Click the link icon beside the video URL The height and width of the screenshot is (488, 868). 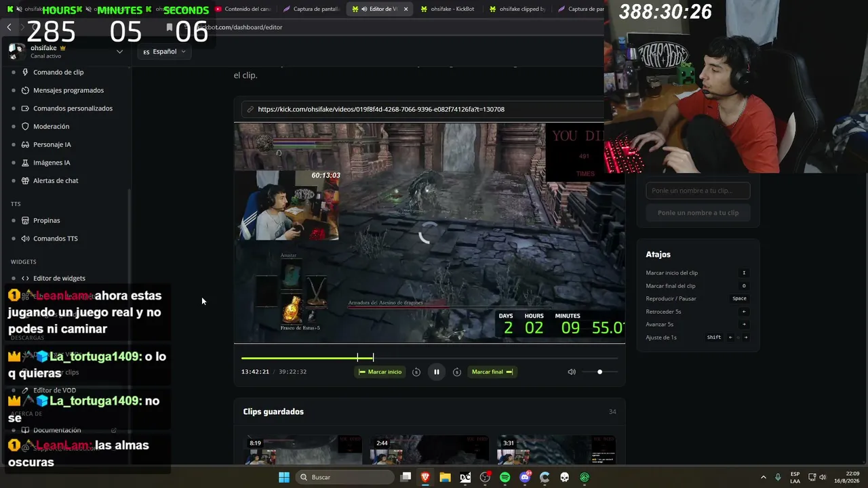point(250,109)
